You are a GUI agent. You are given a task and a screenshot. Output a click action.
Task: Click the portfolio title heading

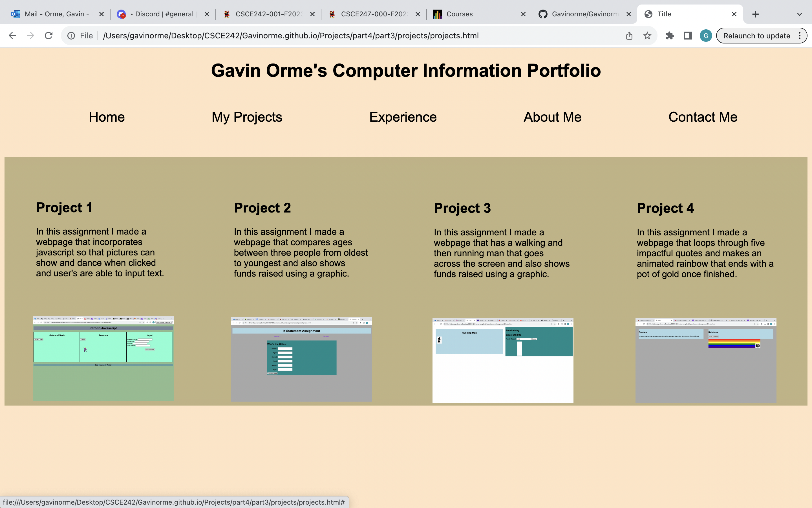[x=406, y=71]
